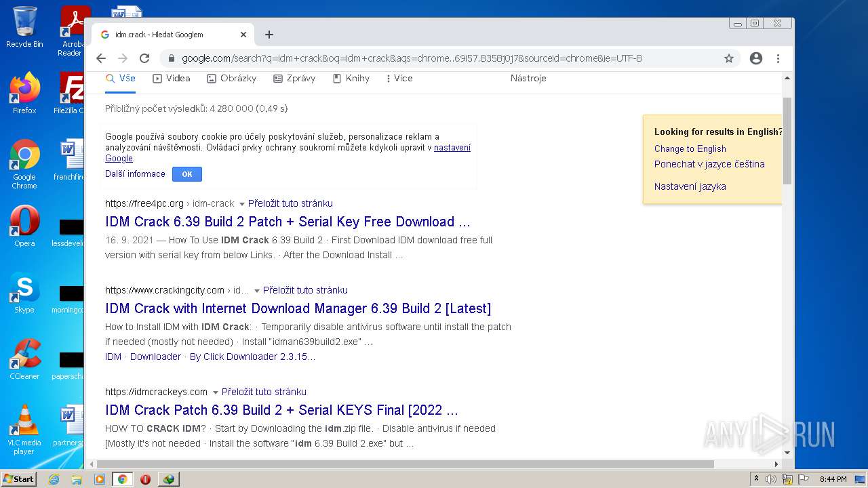
Task: Open the Google Chrome desktop shortcut
Action: click(24, 164)
